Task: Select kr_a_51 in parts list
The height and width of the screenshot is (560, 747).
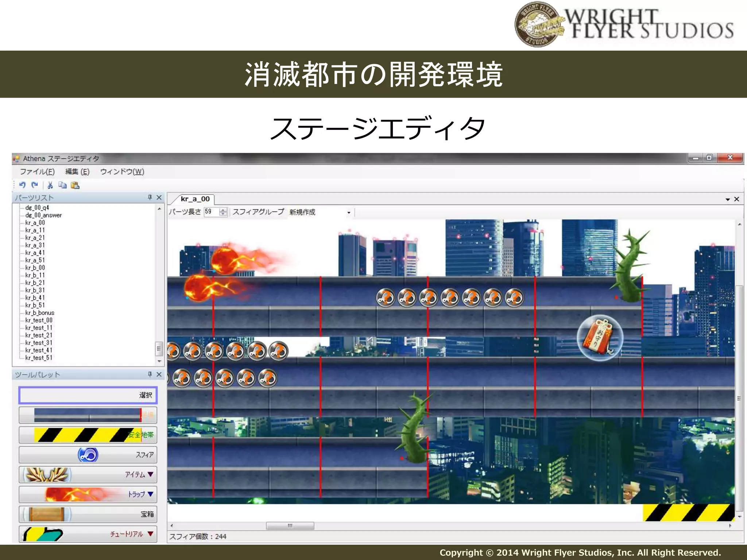Action: tap(35, 260)
